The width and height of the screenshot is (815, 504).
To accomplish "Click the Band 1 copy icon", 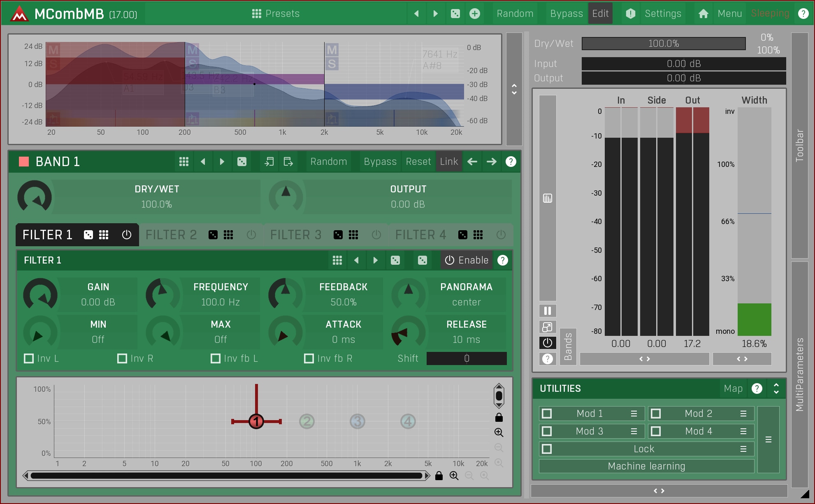I will tap(269, 162).
